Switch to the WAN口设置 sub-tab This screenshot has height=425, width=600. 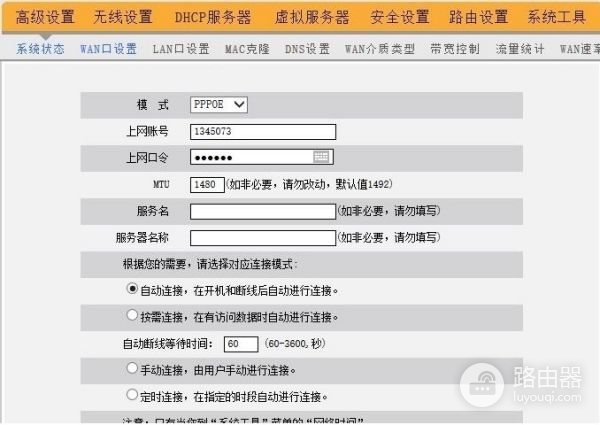click(x=108, y=49)
